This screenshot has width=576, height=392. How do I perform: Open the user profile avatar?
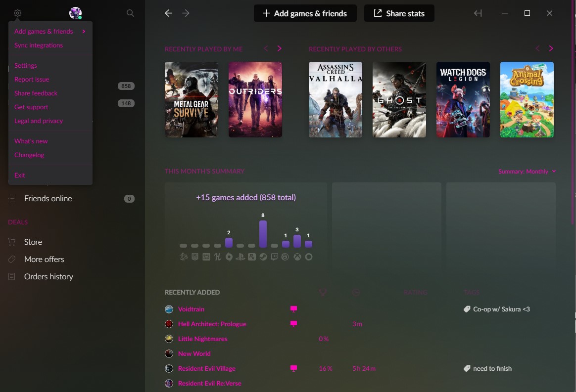[x=75, y=13]
